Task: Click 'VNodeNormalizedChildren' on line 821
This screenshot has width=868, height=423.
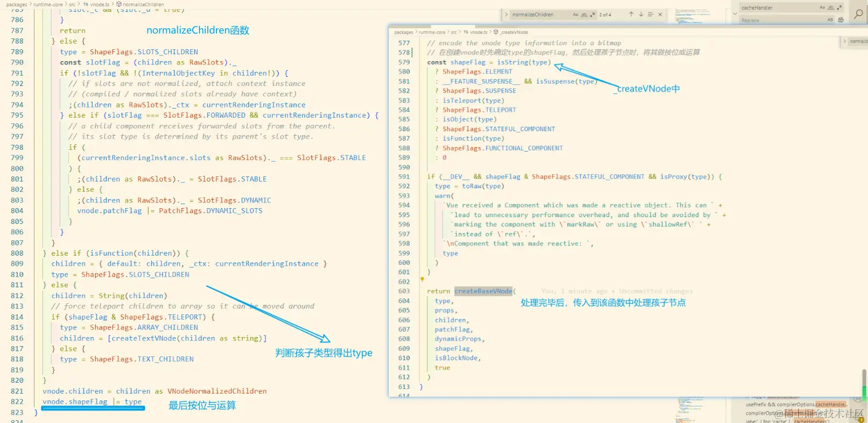Action: (x=217, y=391)
